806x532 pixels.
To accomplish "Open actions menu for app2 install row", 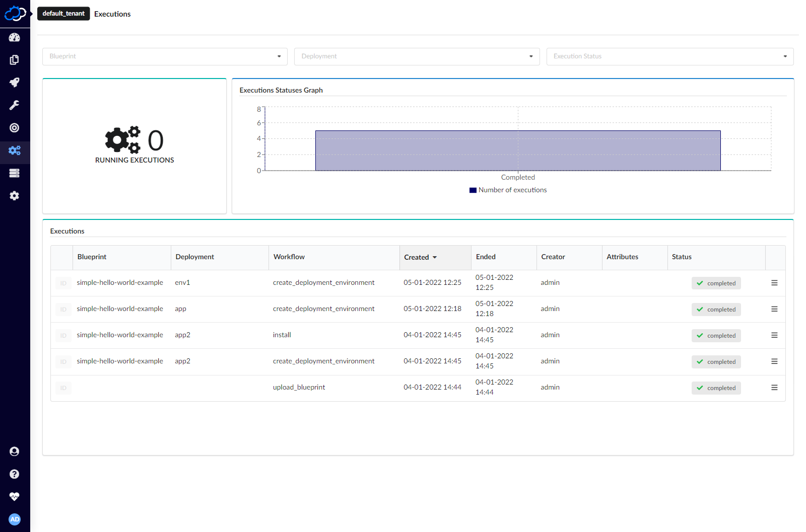I will 774,335.
